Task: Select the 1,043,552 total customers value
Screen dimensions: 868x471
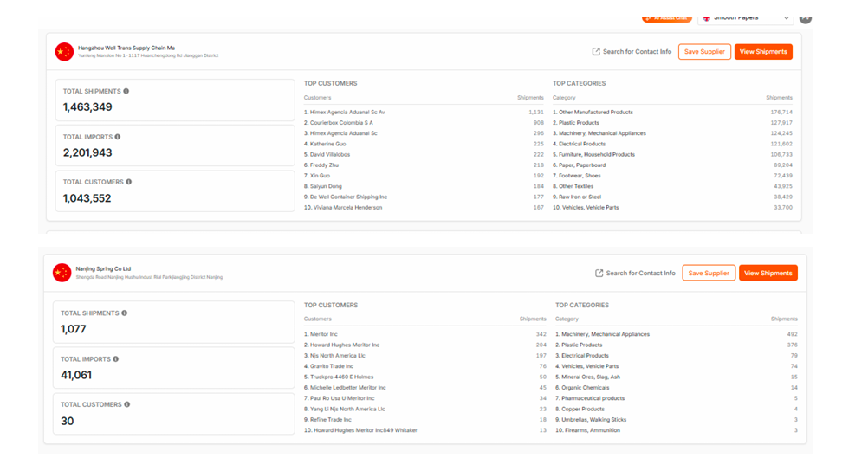Action: coord(87,198)
